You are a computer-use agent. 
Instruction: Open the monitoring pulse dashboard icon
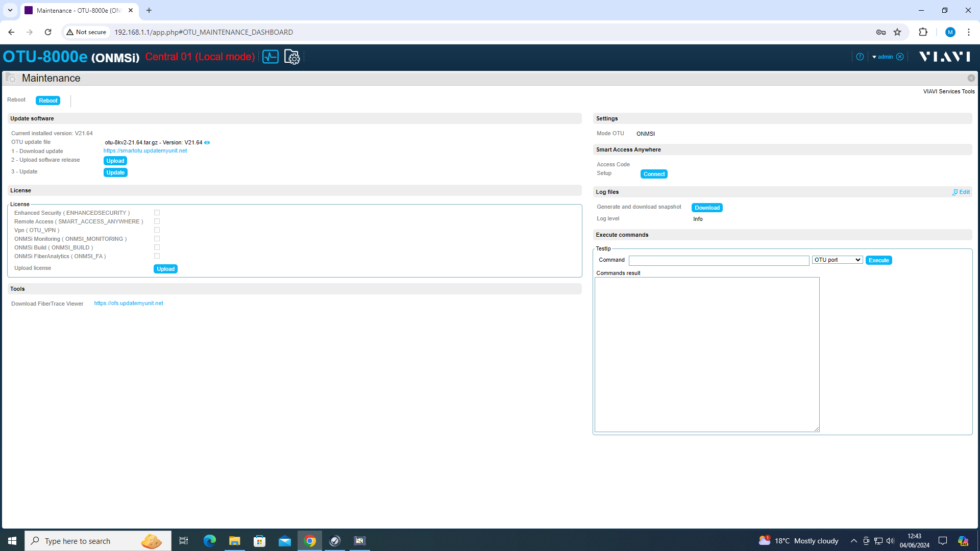[271, 57]
